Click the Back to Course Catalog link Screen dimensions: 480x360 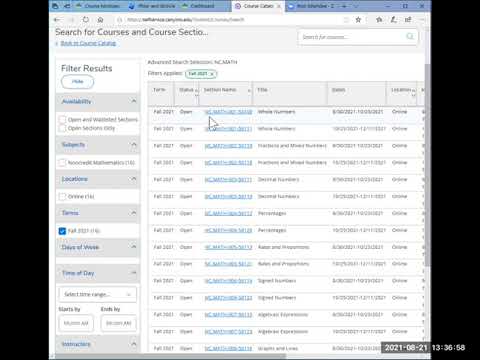[x=88, y=43]
